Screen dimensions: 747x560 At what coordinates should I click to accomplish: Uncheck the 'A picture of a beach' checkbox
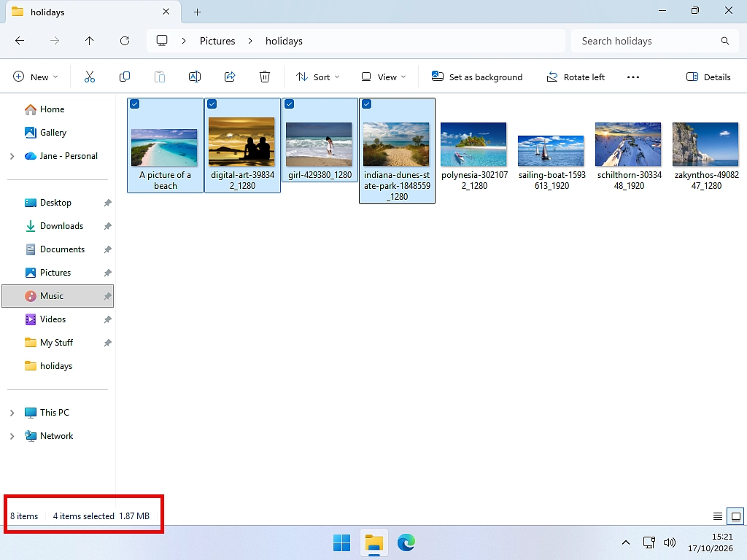135,104
